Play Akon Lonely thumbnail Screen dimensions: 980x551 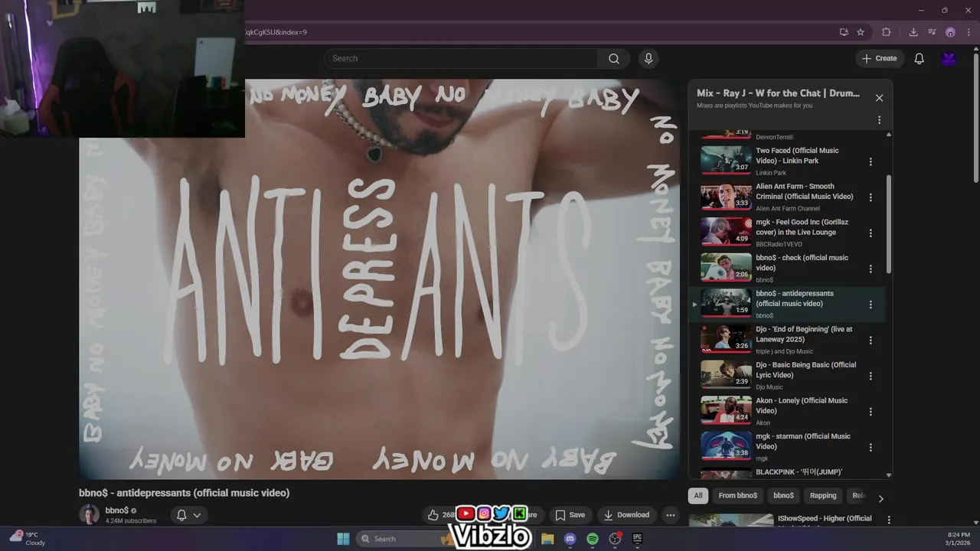727,410
